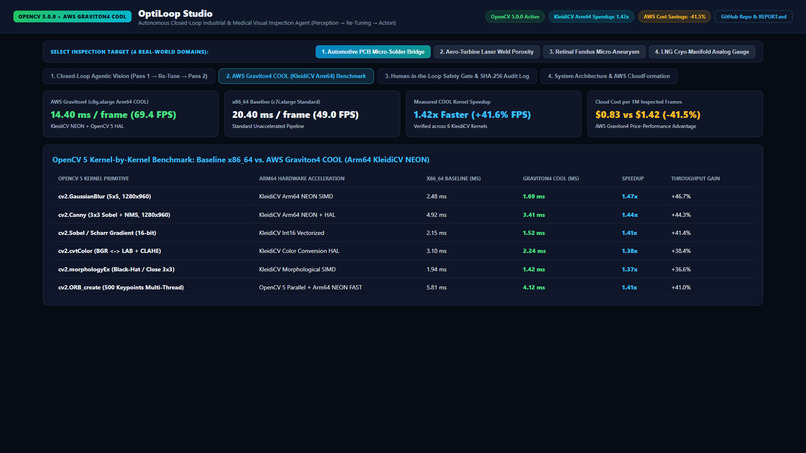Viewport: 806px width, 453px height.
Task: Click KleidiCV Arm64 NEON + HAL cell
Action: 297,215
